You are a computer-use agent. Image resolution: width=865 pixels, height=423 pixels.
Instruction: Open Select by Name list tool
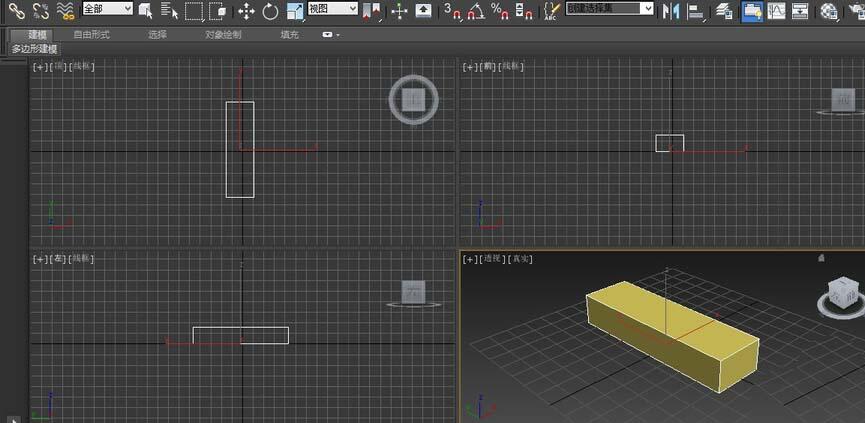coord(169,10)
